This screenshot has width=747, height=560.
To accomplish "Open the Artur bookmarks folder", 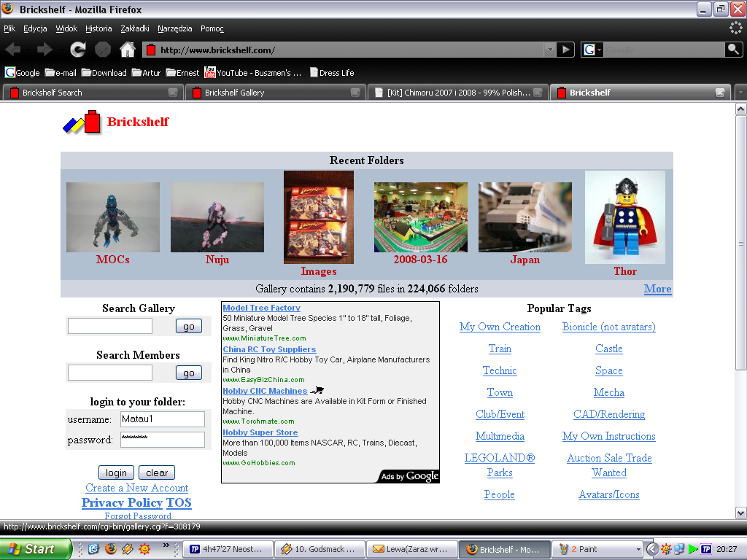I will [146, 73].
